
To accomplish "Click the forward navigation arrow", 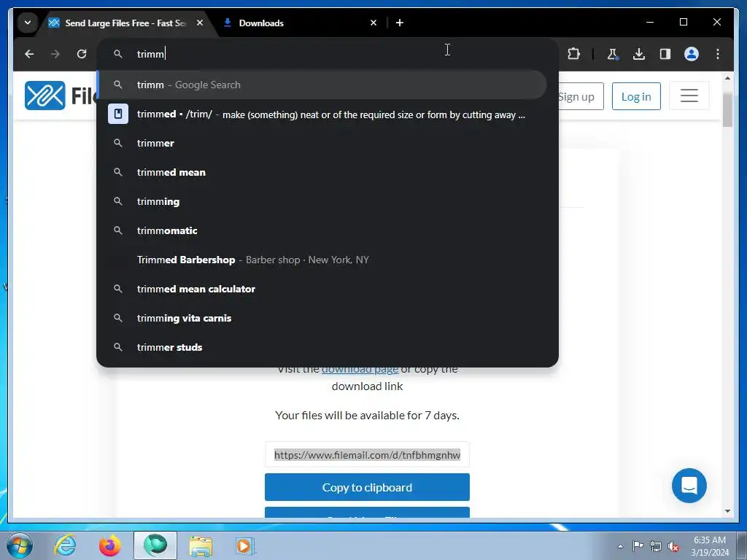I will [55, 54].
